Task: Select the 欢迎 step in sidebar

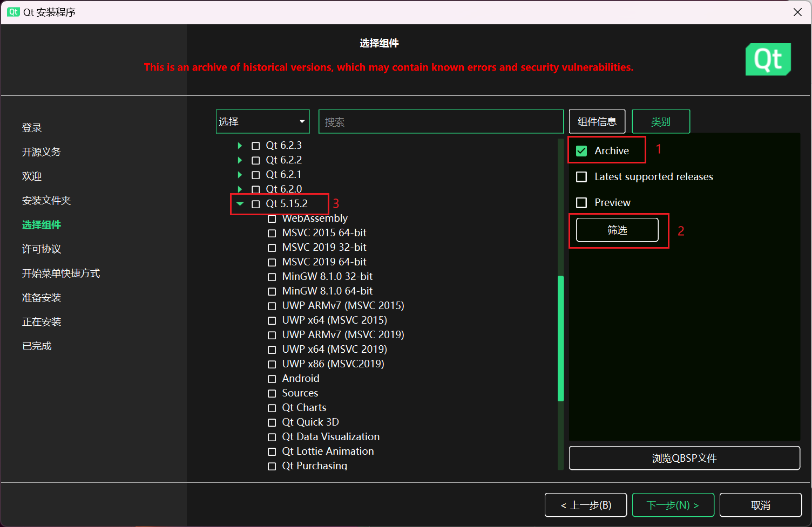Action: pos(32,176)
